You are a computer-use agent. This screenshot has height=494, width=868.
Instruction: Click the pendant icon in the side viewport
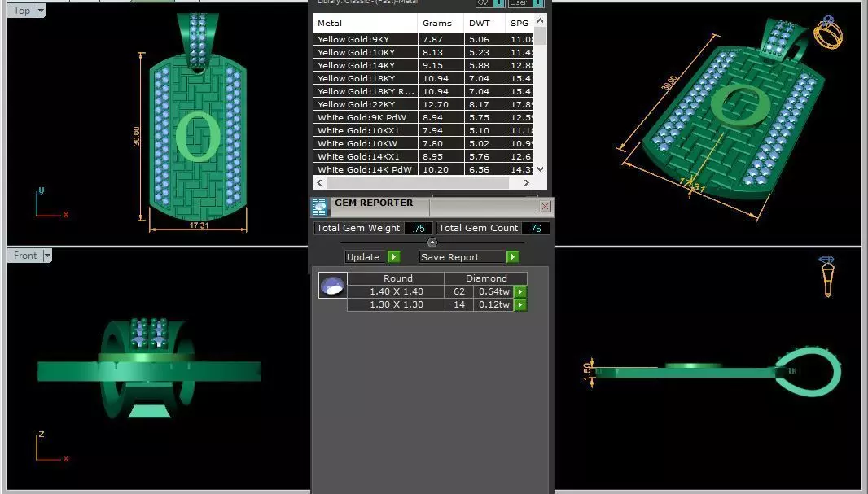(x=827, y=276)
